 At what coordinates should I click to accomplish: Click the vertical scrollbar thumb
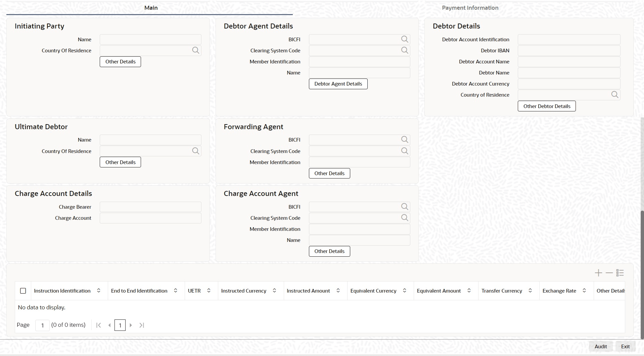(642, 275)
